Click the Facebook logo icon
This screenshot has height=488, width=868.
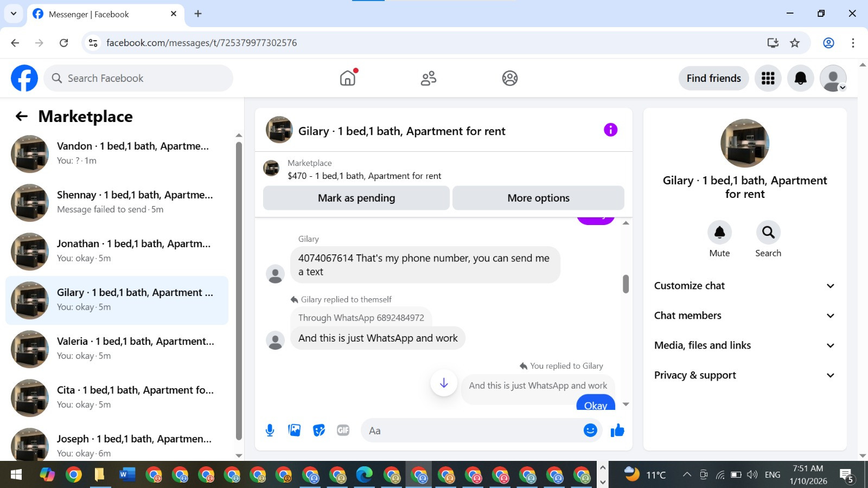pos(24,78)
